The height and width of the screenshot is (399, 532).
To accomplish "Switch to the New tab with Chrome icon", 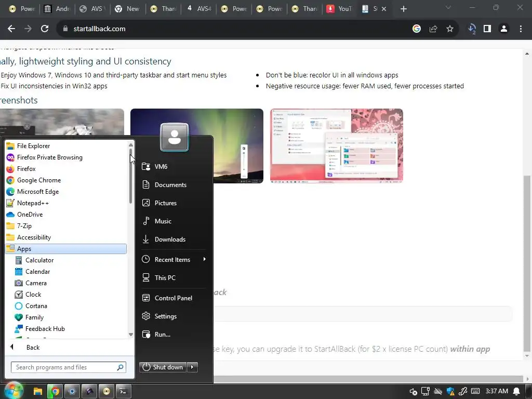I will [x=127, y=9].
